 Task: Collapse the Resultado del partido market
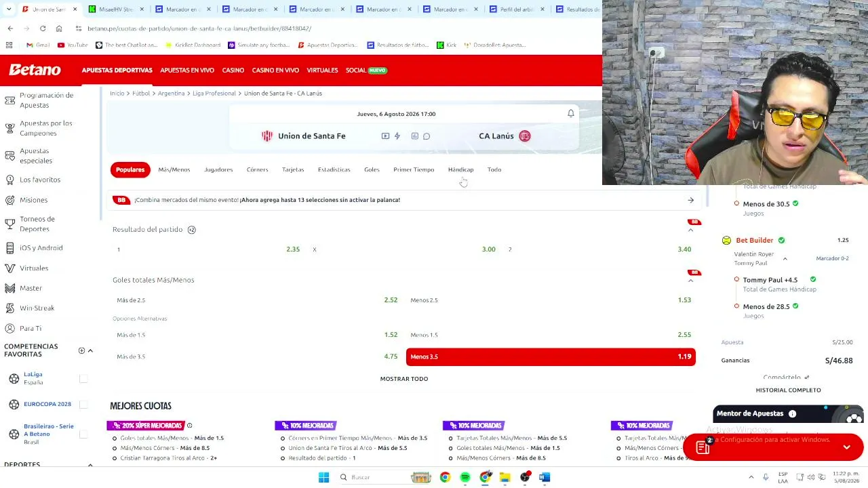690,230
